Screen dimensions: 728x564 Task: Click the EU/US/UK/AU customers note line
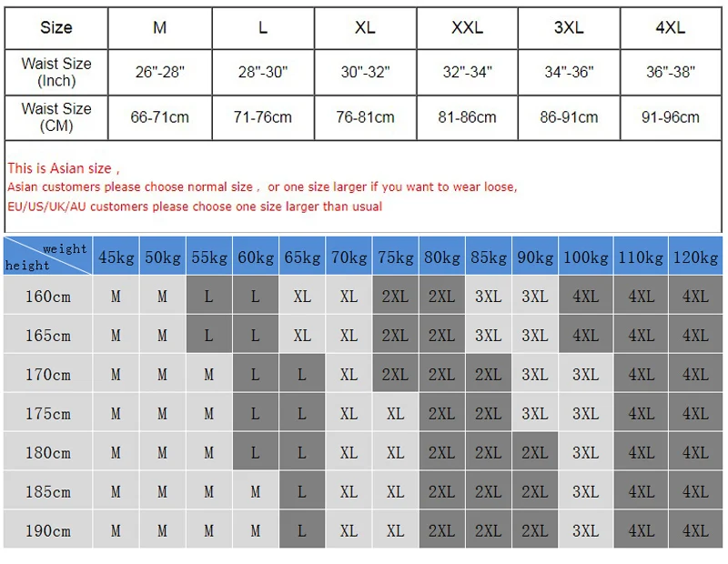[x=195, y=206]
